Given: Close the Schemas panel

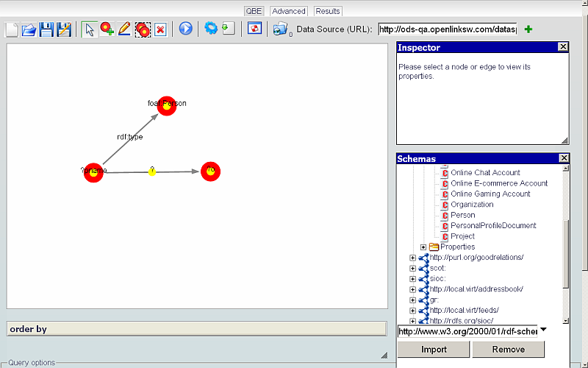Looking at the screenshot, I should [x=564, y=158].
